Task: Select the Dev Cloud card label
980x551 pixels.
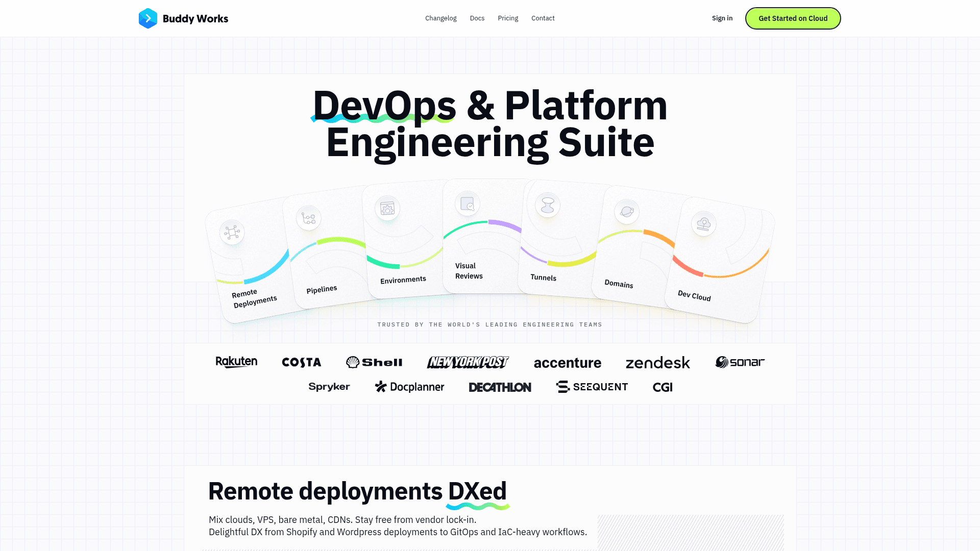Action: pos(694,296)
